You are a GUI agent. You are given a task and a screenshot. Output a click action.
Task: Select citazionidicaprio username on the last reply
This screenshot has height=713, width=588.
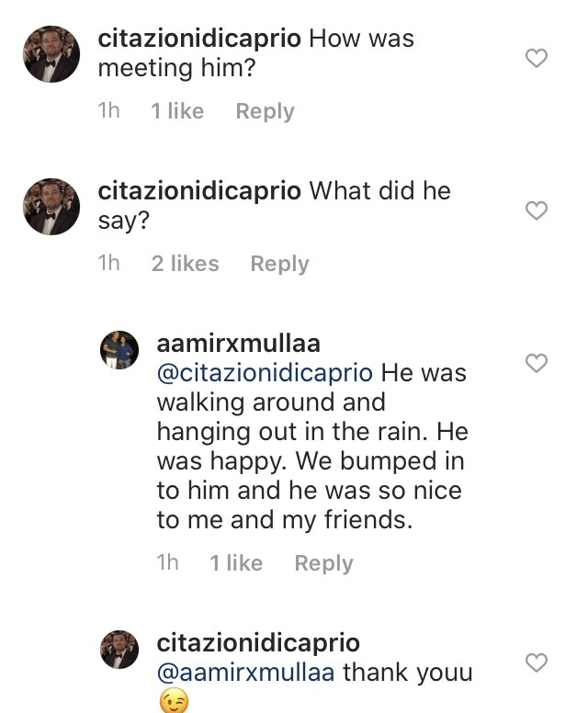point(258,643)
